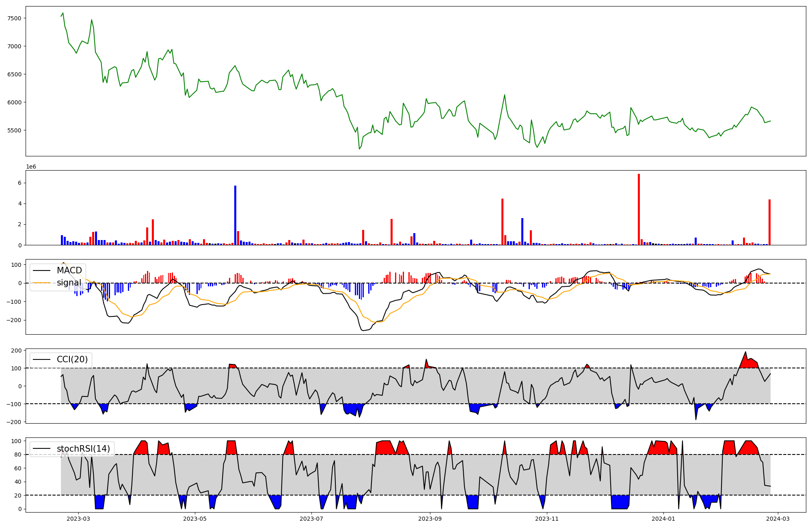Click the 5500 price axis label
The image size is (812, 528).
tap(14, 130)
